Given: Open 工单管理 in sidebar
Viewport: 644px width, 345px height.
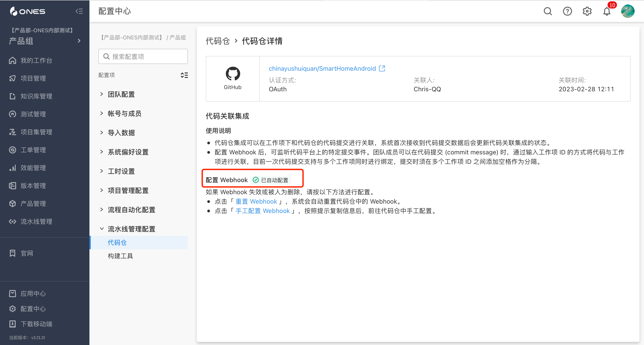Looking at the screenshot, I should [33, 150].
